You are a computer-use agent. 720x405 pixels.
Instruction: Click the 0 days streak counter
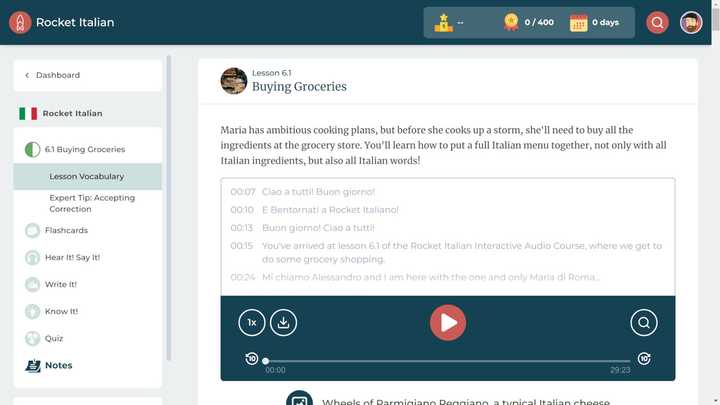pyautogui.click(x=605, y=22)
